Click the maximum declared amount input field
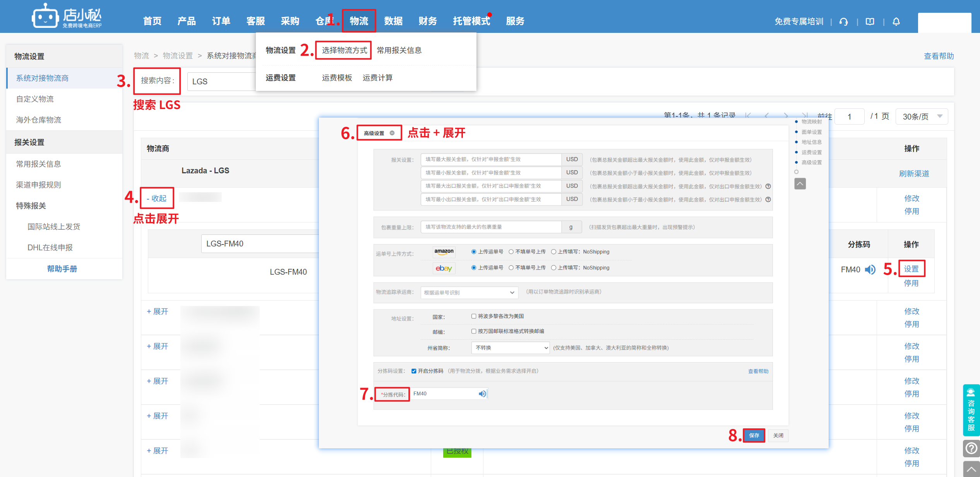980x477 pixels. click(491, 159)
